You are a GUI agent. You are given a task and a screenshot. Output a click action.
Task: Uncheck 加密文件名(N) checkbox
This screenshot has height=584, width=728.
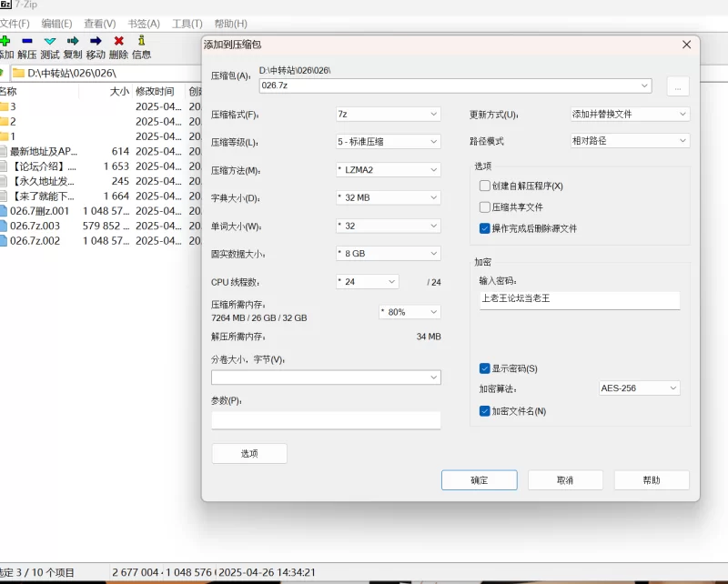[x=485, y=411]
